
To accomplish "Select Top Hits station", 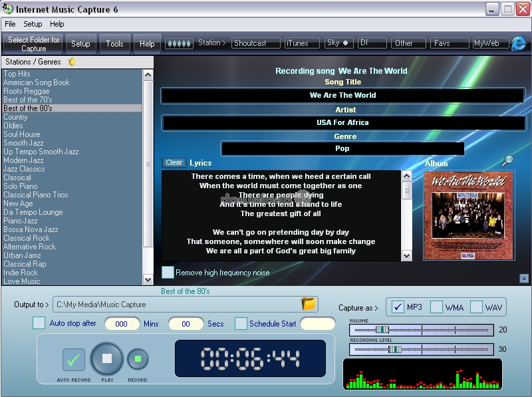I will click(72, 74).
